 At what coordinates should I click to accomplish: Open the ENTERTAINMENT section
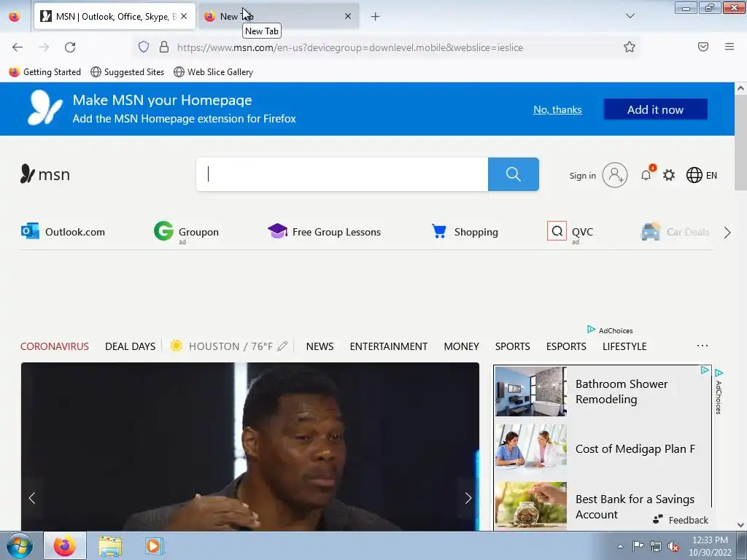389,346
